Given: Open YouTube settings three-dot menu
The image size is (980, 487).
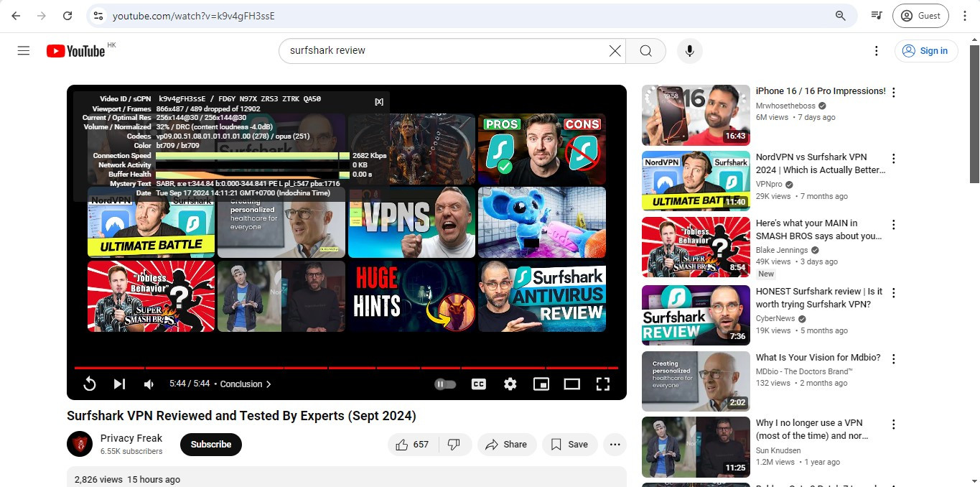Looking at the screenshot, I should pos(876,51).
